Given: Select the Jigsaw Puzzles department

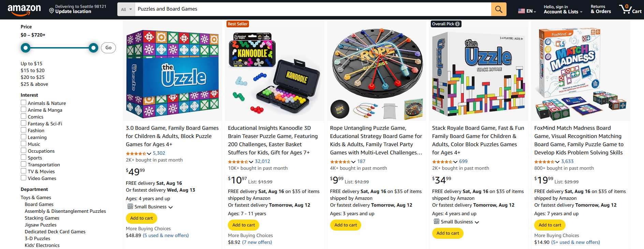Looking at the screenshot, I should coord(40,225).
